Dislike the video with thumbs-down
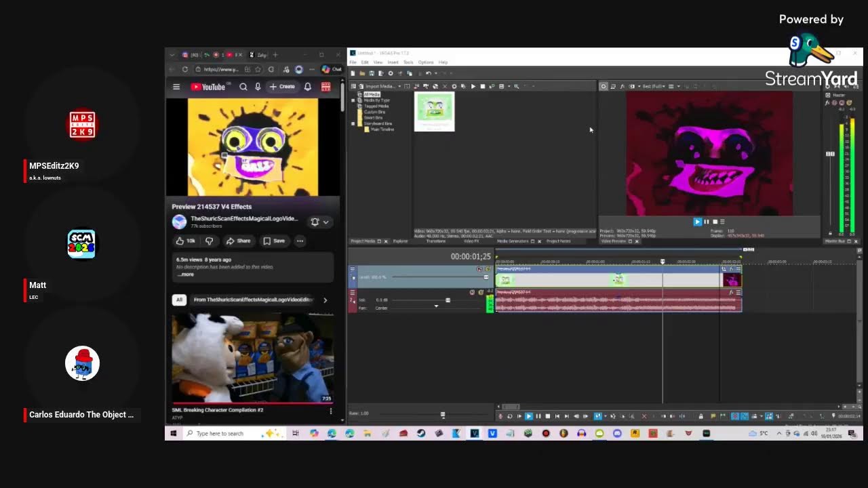The width and height of the screenshot is (868, 488). pyautogui.click(x=210, y=241)
